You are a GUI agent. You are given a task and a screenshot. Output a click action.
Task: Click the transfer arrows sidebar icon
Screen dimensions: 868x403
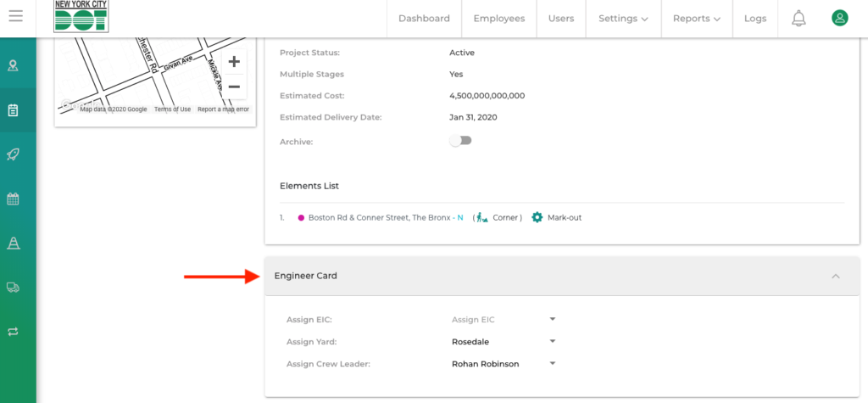point(14,332)
